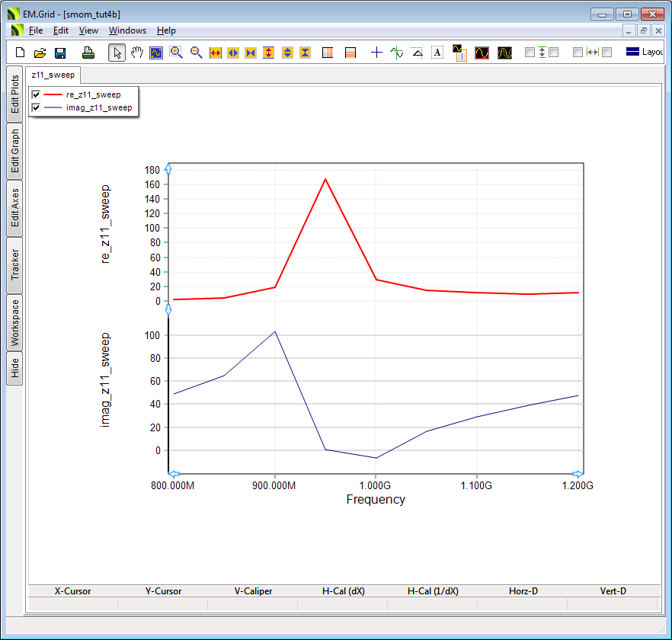Click the right X-axis range handle

pyautogui.click(x=578, y=474)
